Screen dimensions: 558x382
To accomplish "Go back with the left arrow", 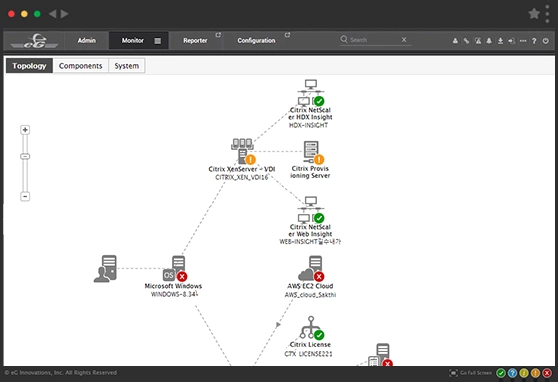I will click(52, 14).
